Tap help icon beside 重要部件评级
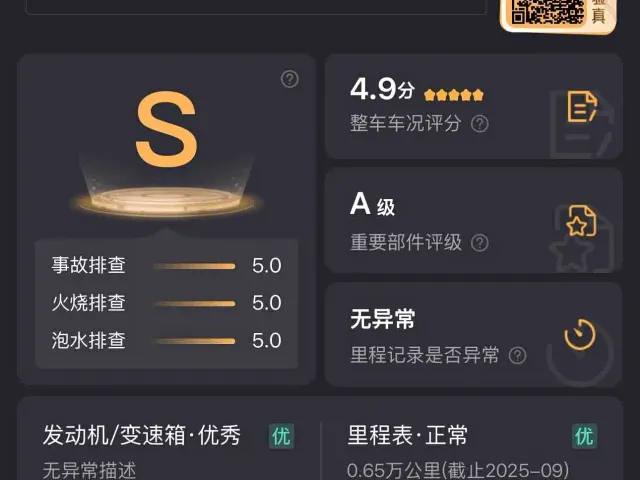 pos(480,243)
